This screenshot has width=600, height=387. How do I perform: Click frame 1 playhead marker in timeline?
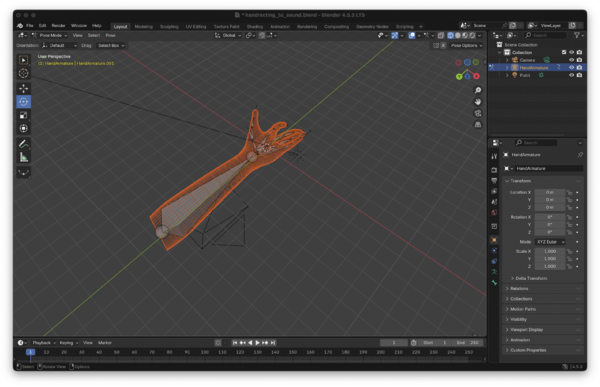(31, 352)
